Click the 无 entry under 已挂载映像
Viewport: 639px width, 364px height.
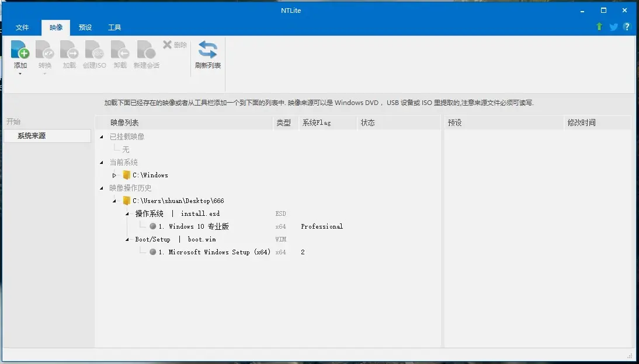tap(126, 149)
